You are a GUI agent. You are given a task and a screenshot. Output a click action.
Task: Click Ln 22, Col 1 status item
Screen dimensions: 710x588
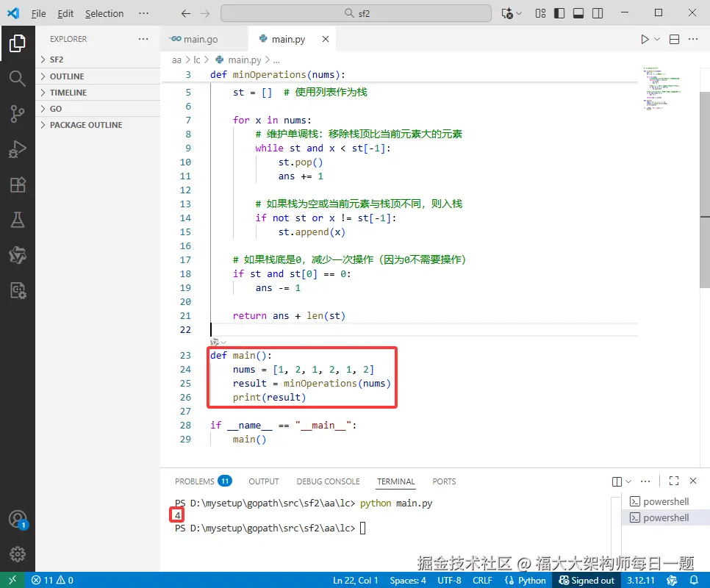pos(356,580)
